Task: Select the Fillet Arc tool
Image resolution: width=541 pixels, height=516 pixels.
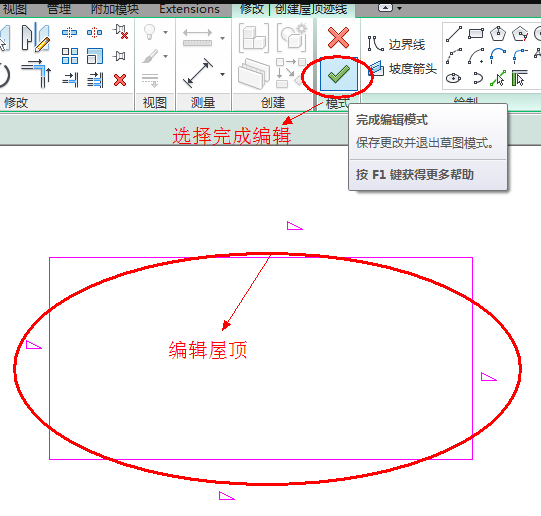Action: 520,56
